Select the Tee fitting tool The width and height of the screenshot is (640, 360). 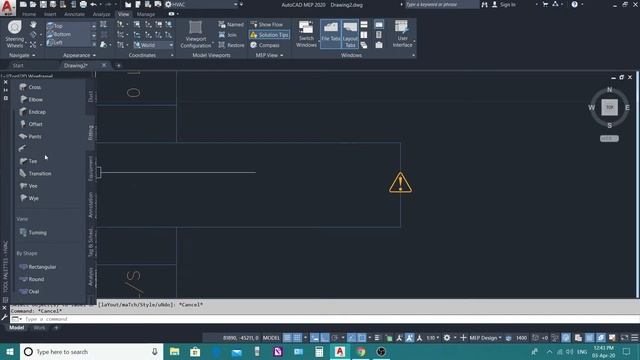tap(29, 161)
